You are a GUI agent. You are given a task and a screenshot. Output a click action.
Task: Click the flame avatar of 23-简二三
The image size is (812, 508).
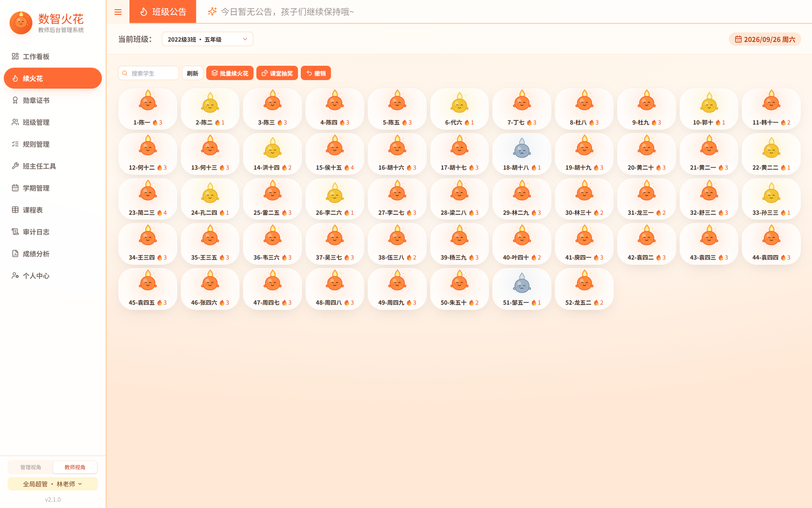tap(148, 192)
